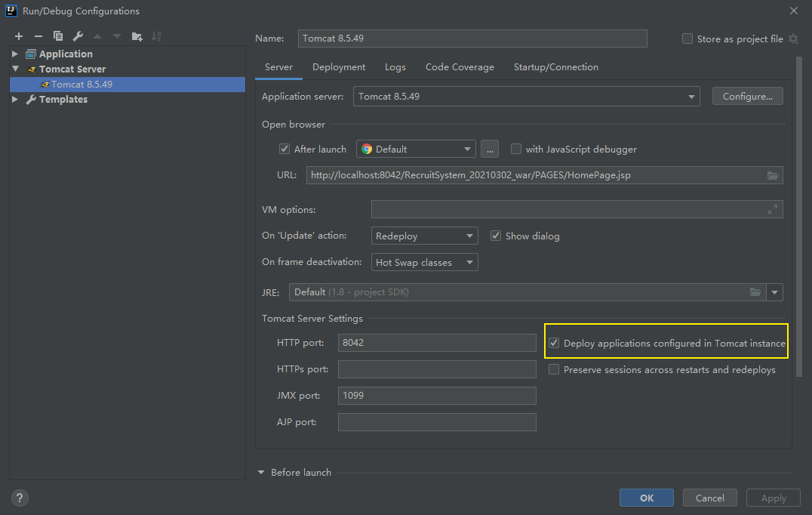Screen dimensions: 812x515
Task: Uncheck the After launch checkbox
Action: coord(285,150)
